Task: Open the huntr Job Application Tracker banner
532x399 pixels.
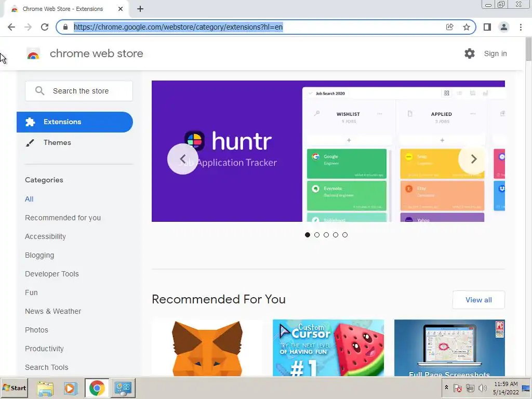Action: pos(328,151)
